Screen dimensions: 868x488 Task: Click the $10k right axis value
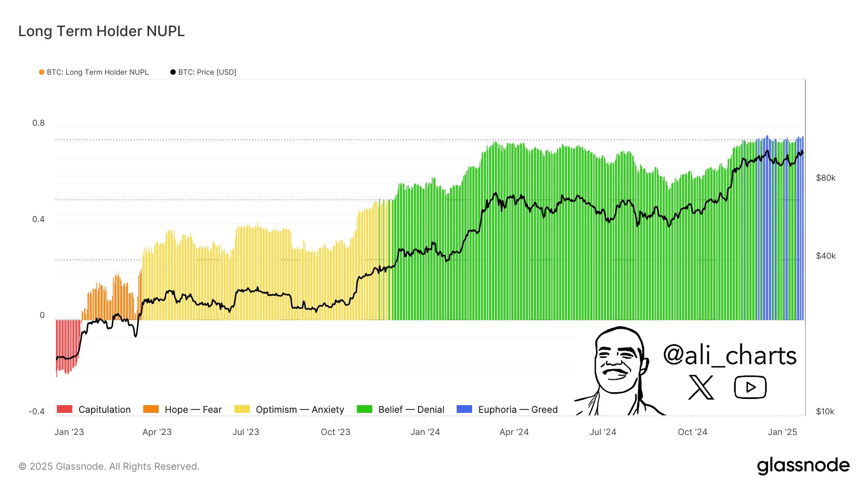(x=825, y=411)
